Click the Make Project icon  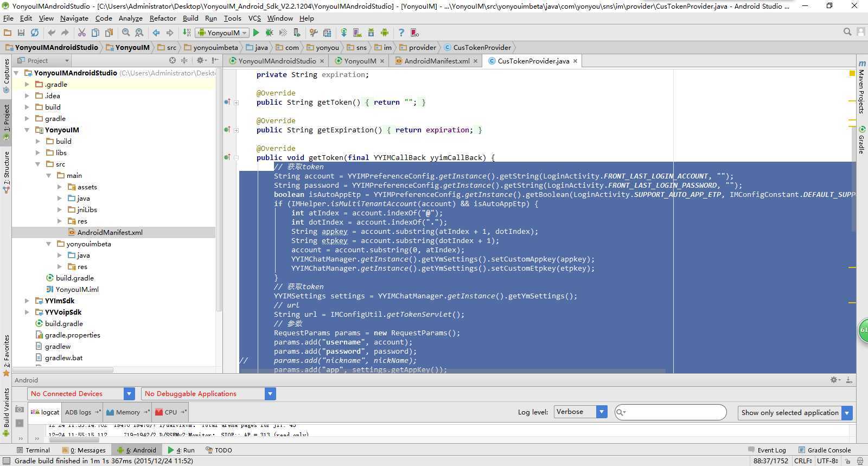pyautogui.click(x=186, y=33)
